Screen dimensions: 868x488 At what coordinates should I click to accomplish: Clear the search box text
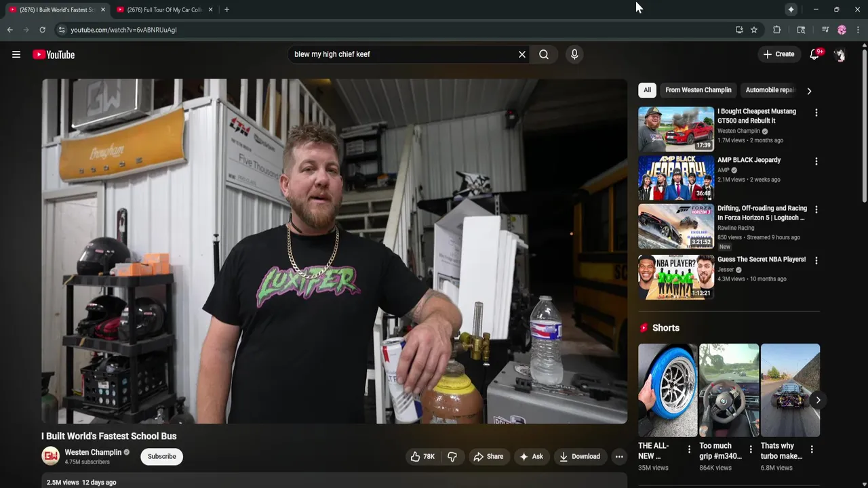coord(522,54)
